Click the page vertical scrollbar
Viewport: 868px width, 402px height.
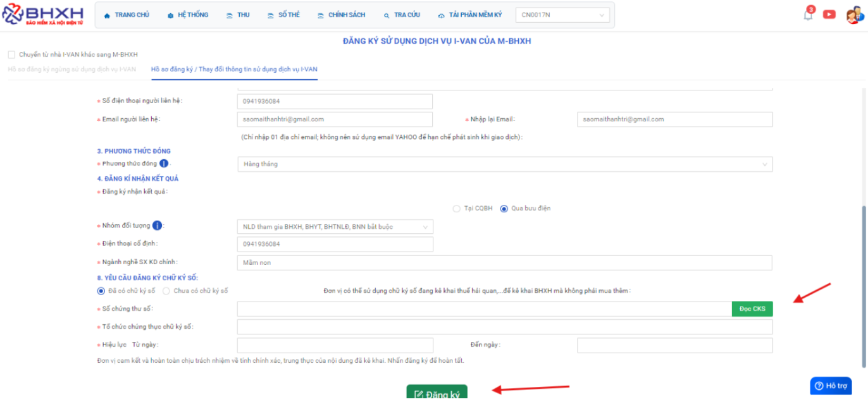[864, 284]
